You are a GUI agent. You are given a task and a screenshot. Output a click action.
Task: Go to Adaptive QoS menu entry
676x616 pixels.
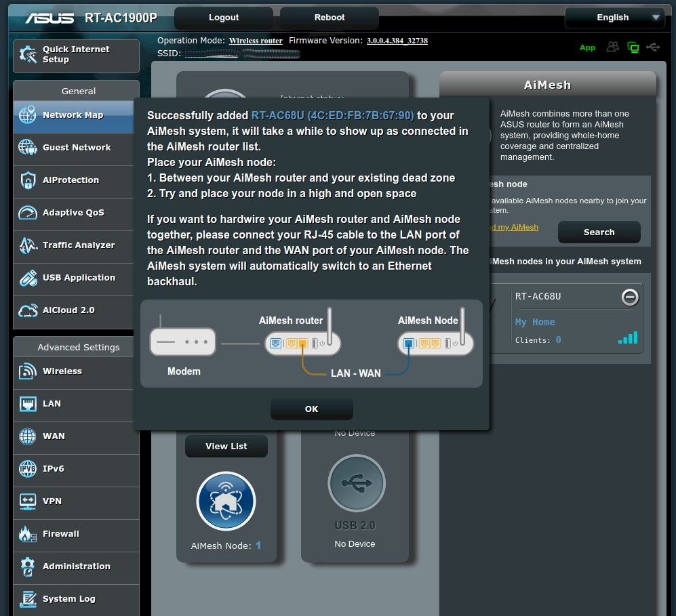(x=73, y=213)
